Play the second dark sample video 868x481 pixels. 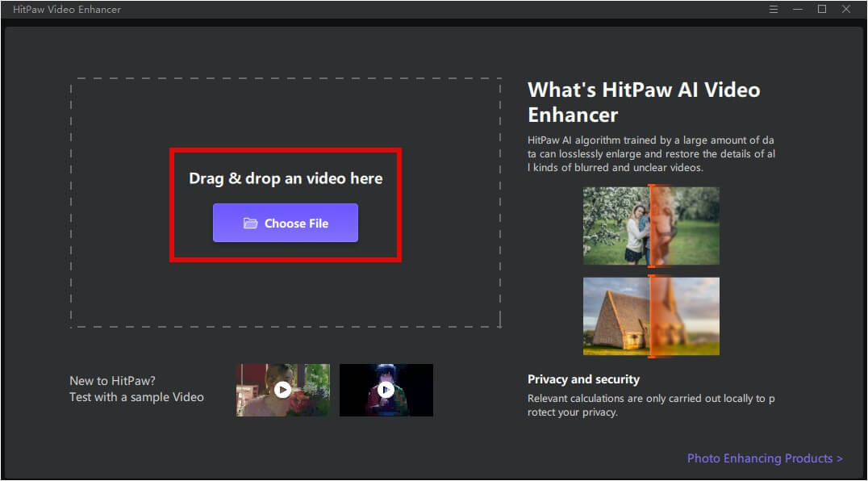[386, 390]
